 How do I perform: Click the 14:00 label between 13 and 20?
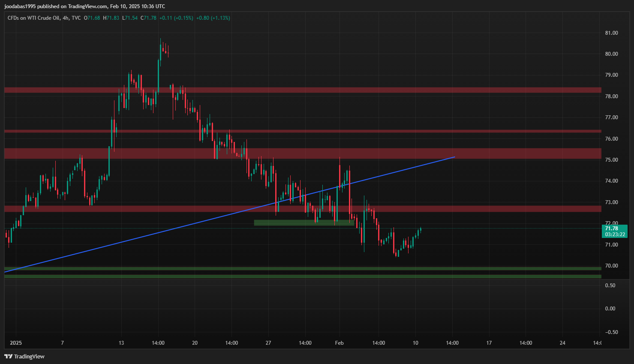point(158,343)
